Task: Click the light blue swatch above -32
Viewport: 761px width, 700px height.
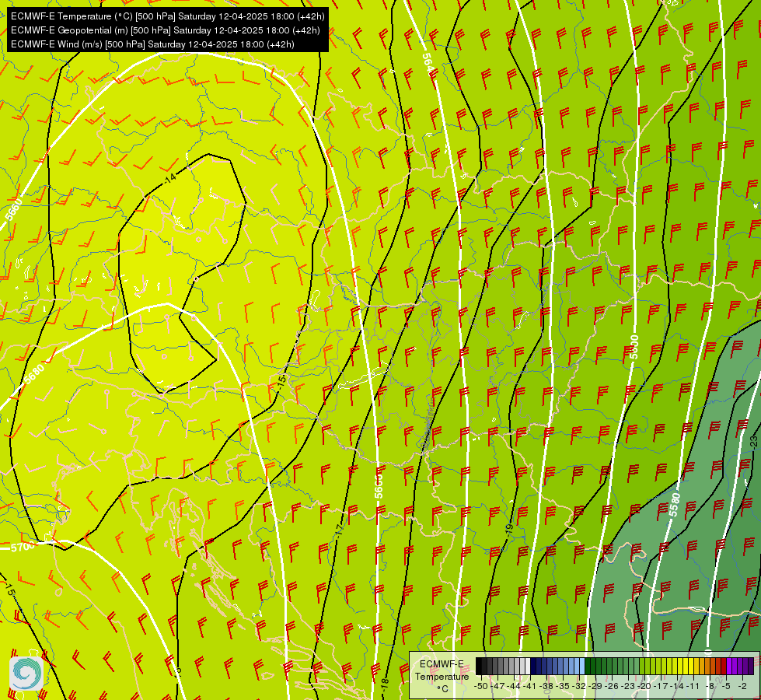Action: [x=582, y=666]
